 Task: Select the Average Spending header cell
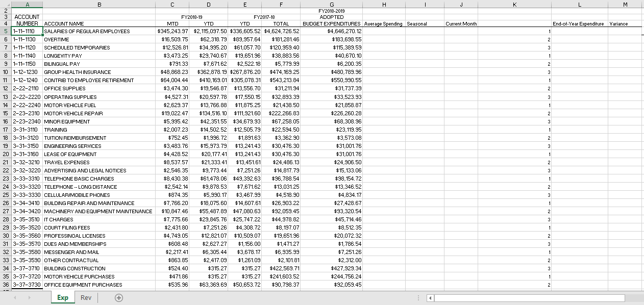[384, 23]
